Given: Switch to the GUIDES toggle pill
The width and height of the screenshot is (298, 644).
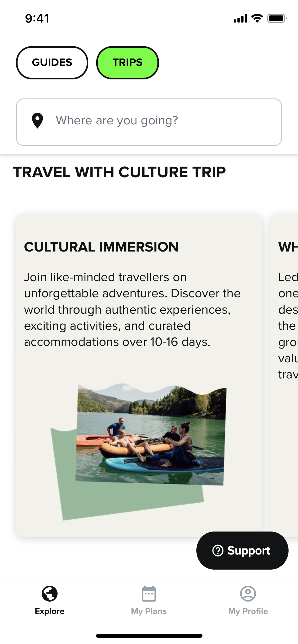Looking at the screenshot, I should click(x=52, y=62).
